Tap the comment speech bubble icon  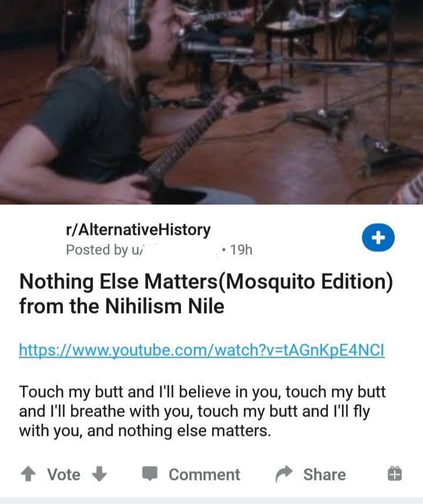150,473
